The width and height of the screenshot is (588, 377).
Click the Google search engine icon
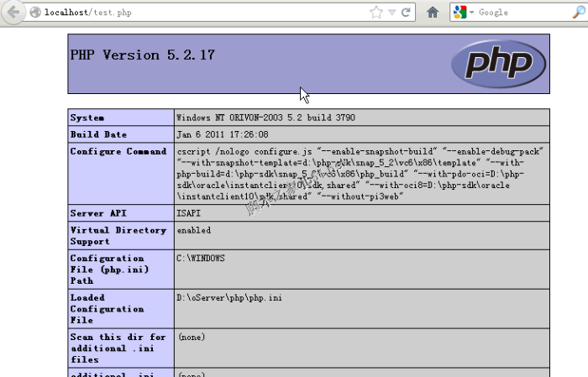click(x=459, y=13)
